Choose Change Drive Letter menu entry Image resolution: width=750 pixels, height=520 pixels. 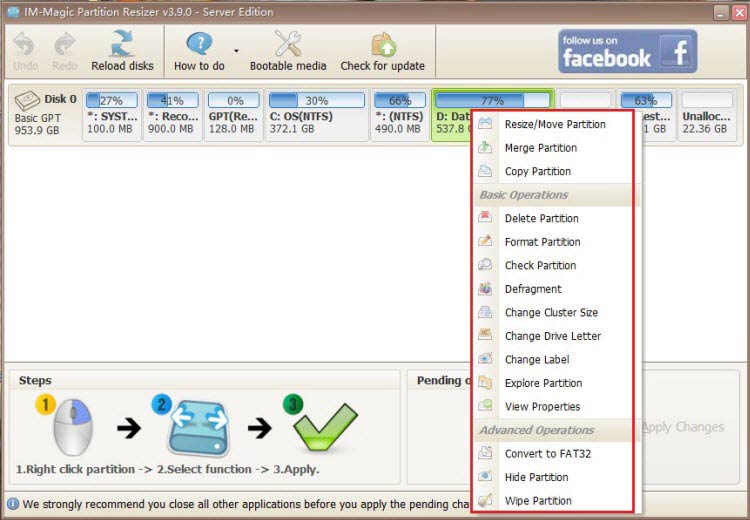click(554, 336)
